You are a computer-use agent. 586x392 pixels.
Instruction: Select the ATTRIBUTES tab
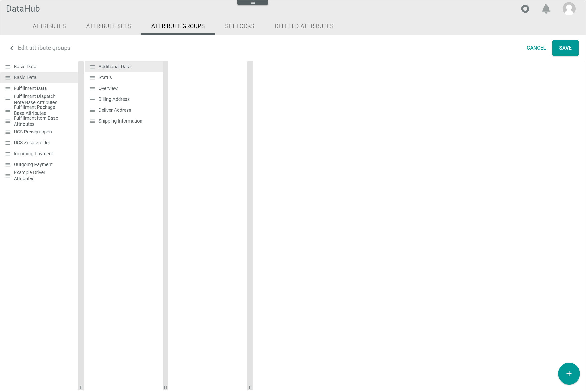(49, 26)
